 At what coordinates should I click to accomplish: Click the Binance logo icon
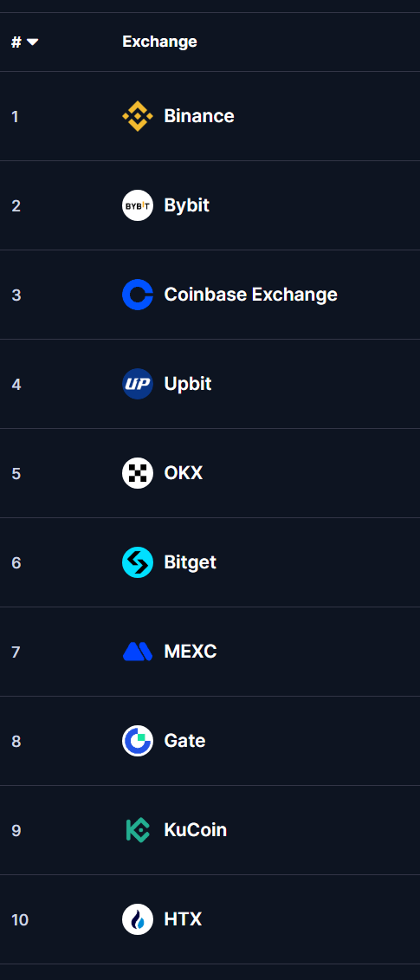point(138,116)
